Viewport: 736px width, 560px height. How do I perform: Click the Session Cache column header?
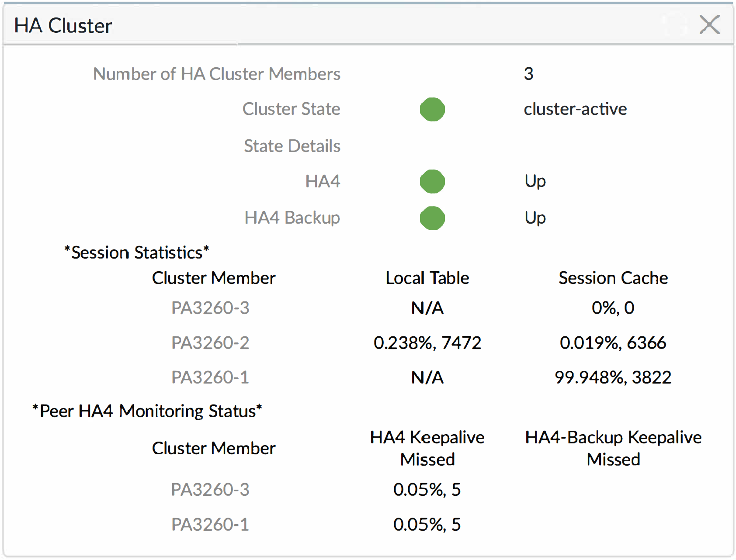tap(613, 278)
